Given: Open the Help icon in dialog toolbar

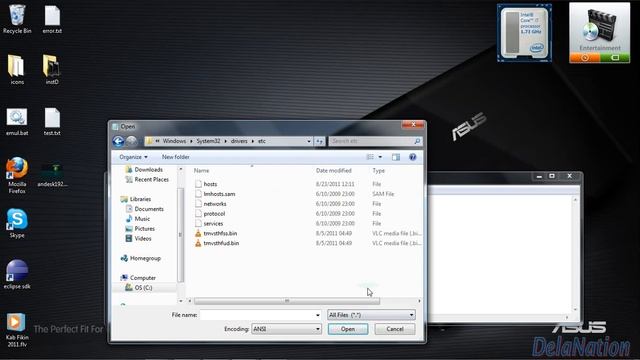Looking at the screenshot, I should (x=413, y=157).
